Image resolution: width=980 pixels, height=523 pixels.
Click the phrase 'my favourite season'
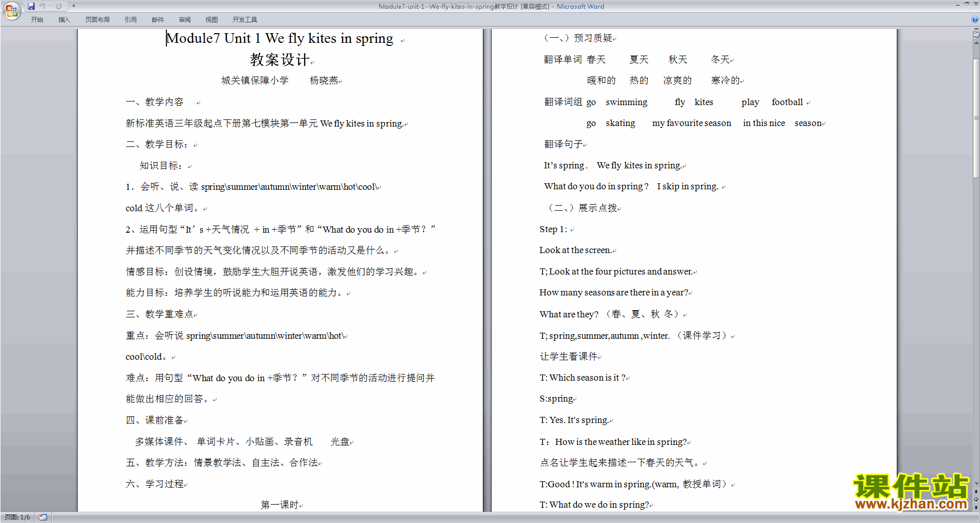(x=692, y=123)
